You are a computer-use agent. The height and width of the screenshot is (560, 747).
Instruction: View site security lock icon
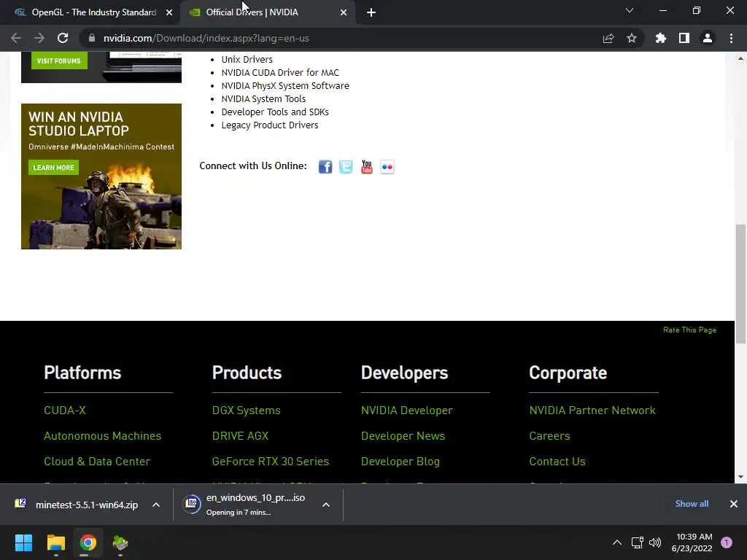[x=92, y=38]
